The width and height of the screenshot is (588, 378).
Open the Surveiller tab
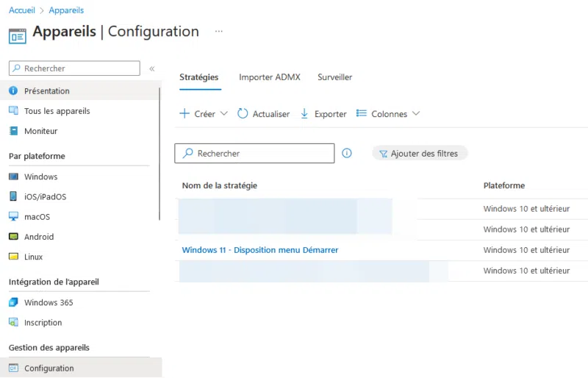click(335, 77)
